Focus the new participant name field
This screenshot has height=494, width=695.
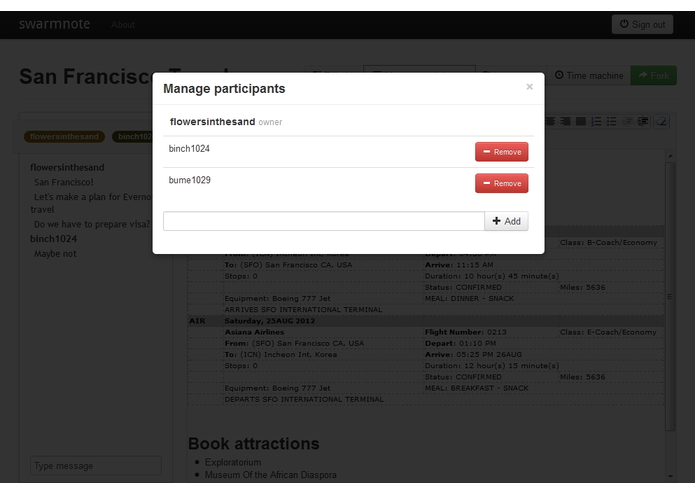(324, 221)
